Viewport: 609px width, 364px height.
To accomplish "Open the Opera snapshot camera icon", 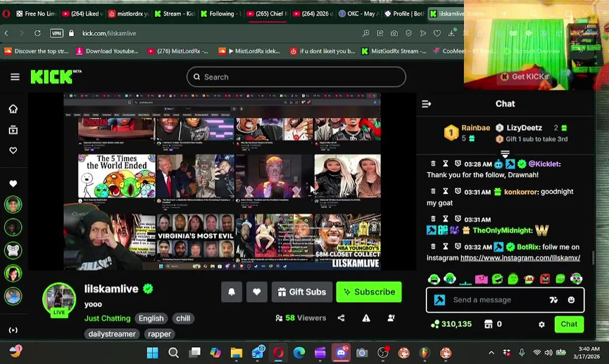I will 394,33.
